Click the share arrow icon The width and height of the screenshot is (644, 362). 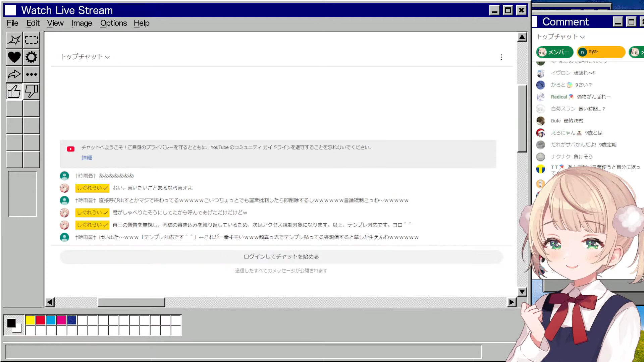(14, 74)
